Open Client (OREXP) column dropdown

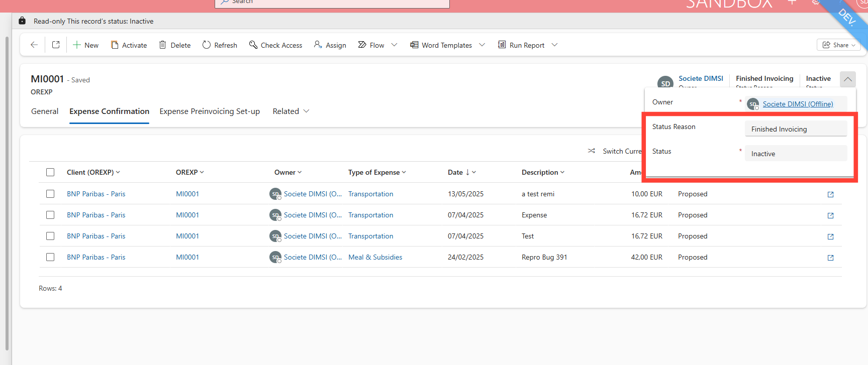118,172
